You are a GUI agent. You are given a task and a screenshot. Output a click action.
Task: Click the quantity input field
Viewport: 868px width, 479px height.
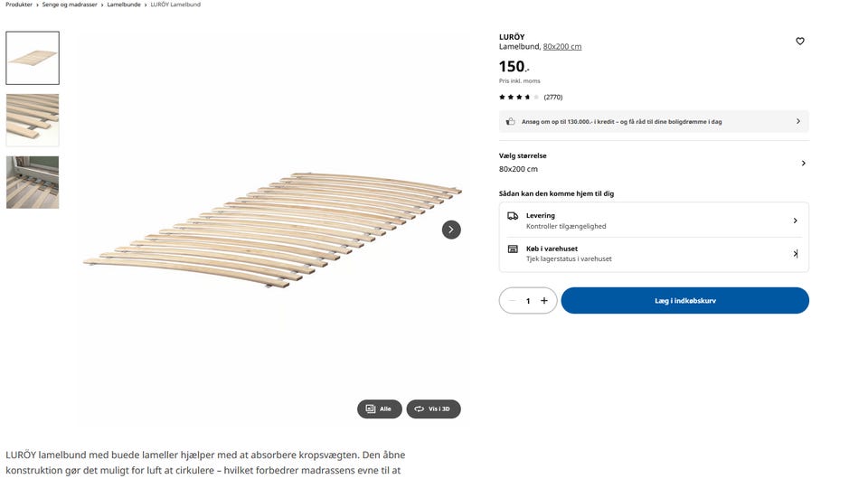click(x=528, y=301)
